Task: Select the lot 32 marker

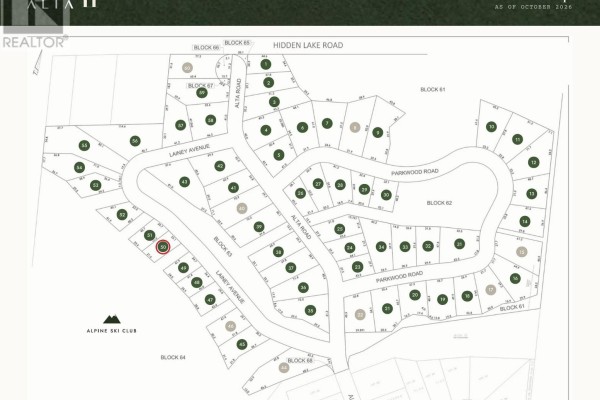Action: click(x=428, y=246)
